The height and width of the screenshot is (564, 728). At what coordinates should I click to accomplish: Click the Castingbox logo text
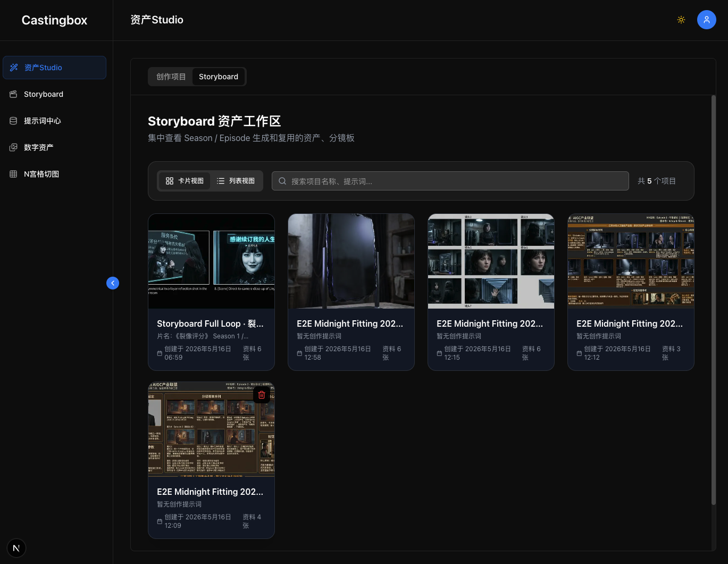(x=54, y=20)
